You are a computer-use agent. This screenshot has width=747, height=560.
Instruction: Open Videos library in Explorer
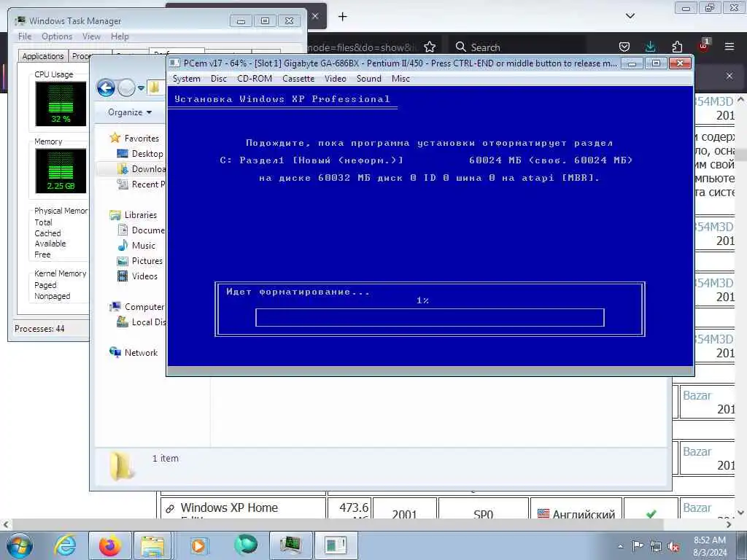pos(144,276)
